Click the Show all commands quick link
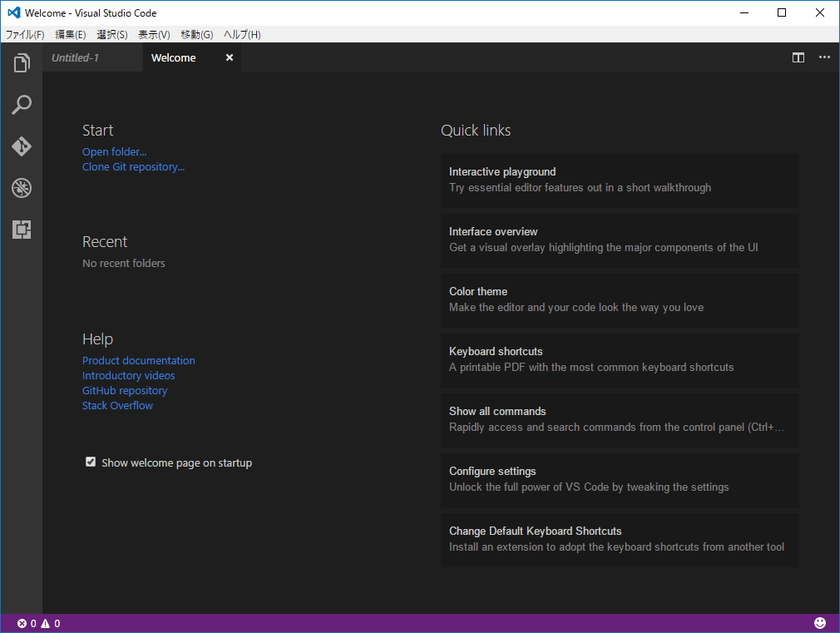The width and height of the screenshot is (840, 633). [x=620, y=421]
